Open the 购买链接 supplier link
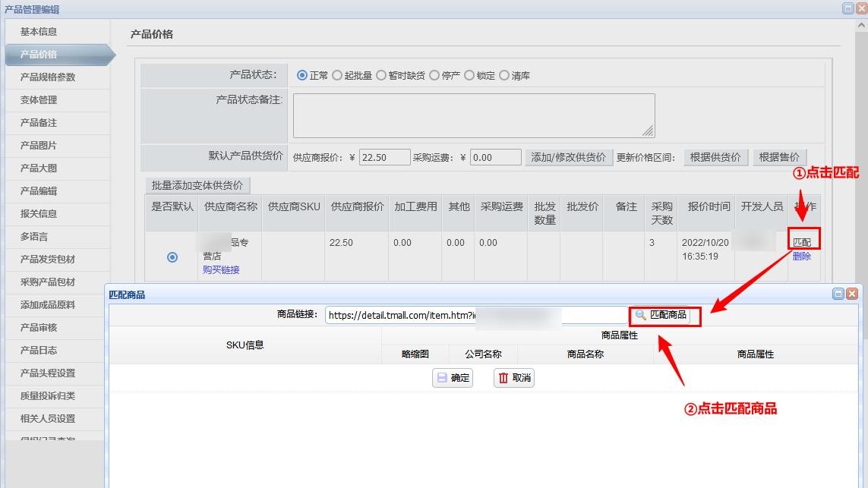 pos(221,270)
